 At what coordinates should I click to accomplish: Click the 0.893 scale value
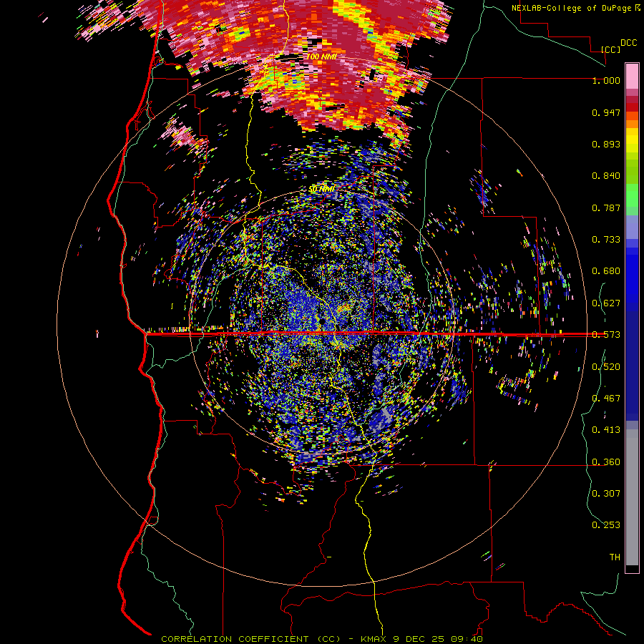pos(606,144)
